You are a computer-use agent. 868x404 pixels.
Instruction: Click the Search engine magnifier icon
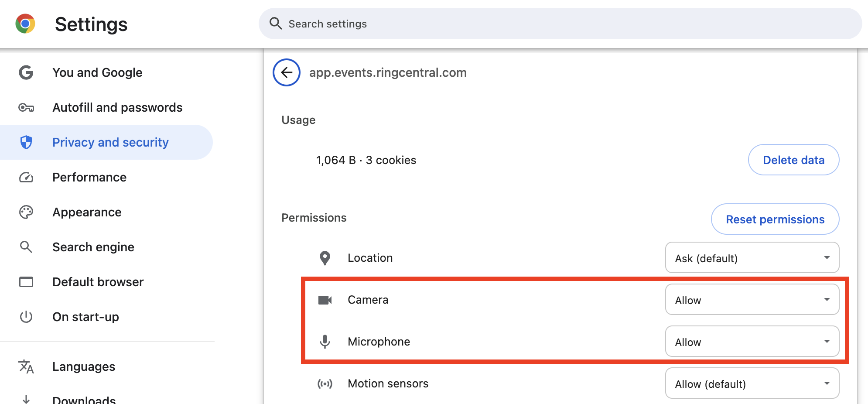26,247
